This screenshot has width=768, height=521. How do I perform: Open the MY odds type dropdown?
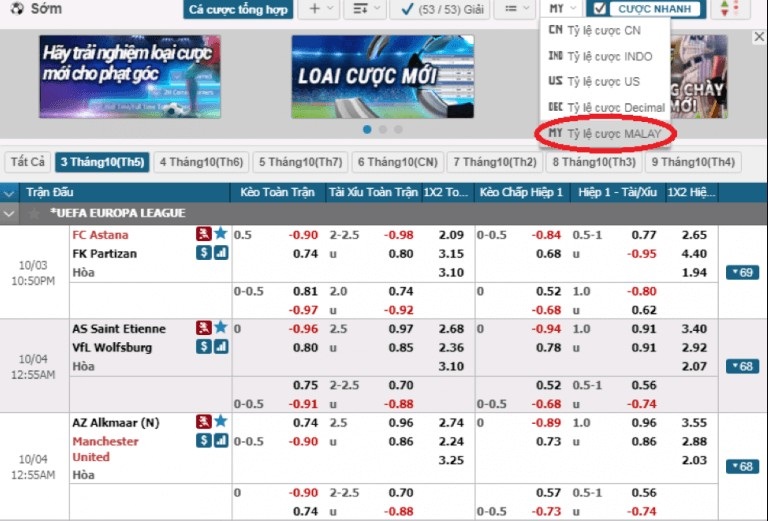[x=562, y=9]
